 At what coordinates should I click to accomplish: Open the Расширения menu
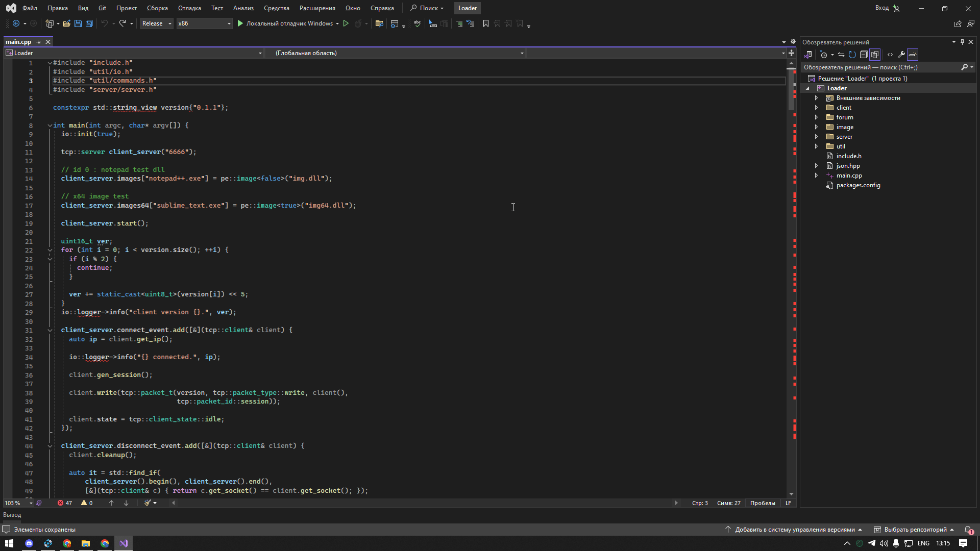[317, 8]
